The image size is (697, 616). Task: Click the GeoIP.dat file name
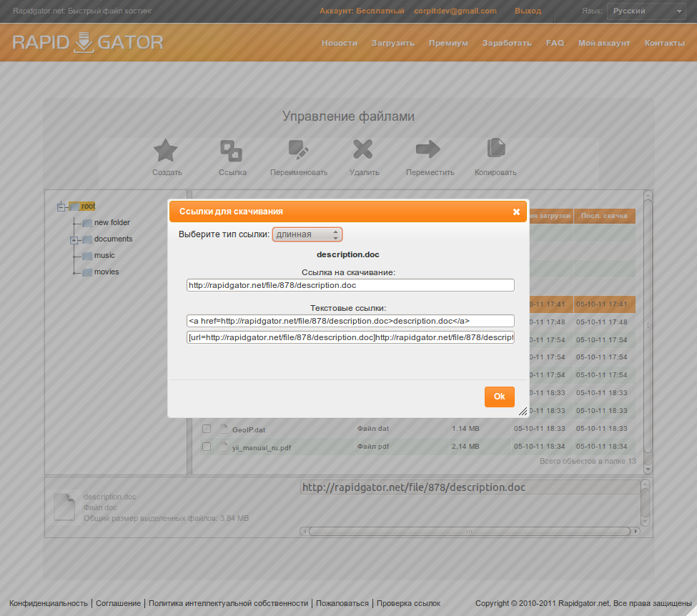[x=249, y=429]
